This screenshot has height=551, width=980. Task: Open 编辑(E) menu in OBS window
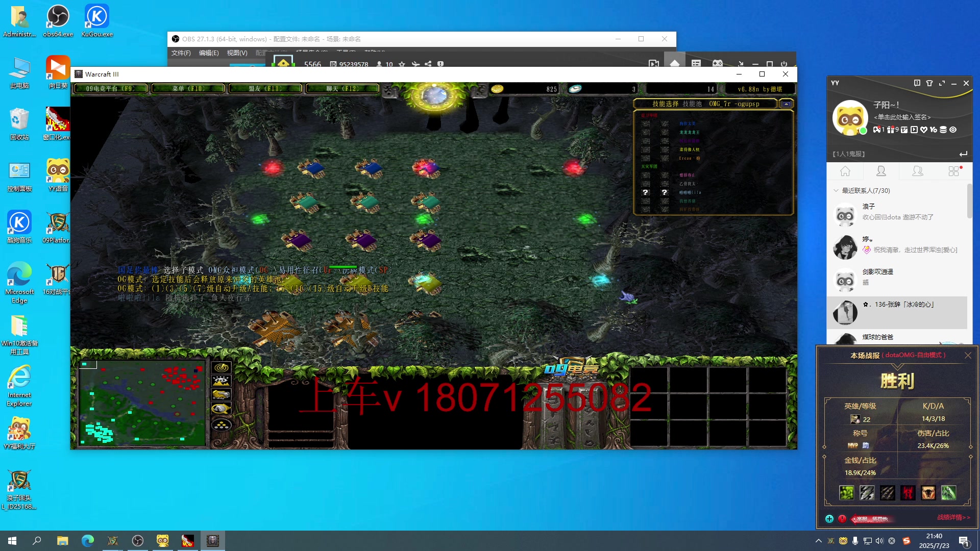click(x=209, y=53)
